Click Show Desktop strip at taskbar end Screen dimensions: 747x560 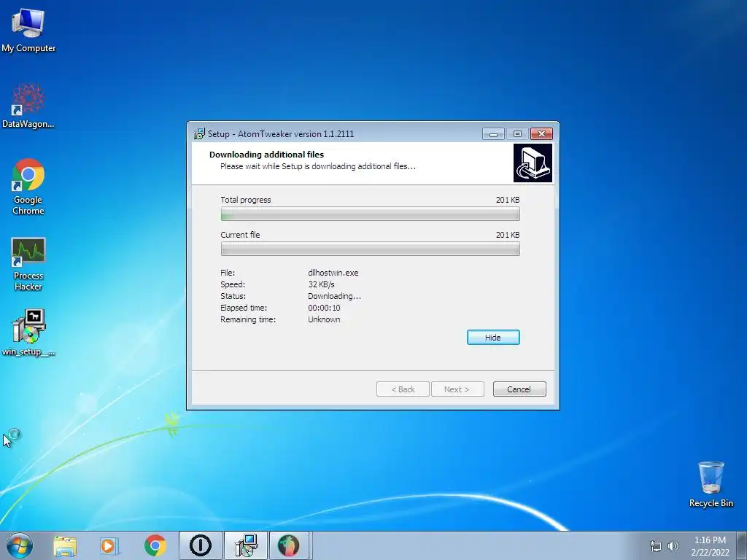click(x=741, y=545)
